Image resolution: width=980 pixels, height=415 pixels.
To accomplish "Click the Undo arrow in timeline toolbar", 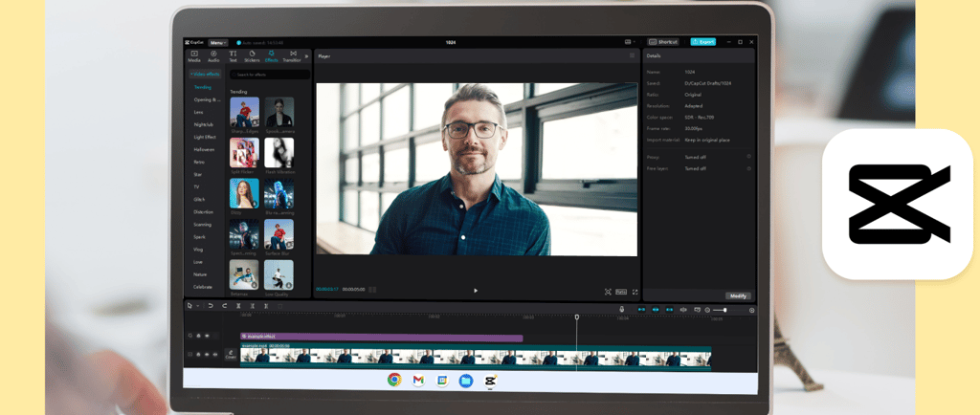I will click(x=211, y=306).
